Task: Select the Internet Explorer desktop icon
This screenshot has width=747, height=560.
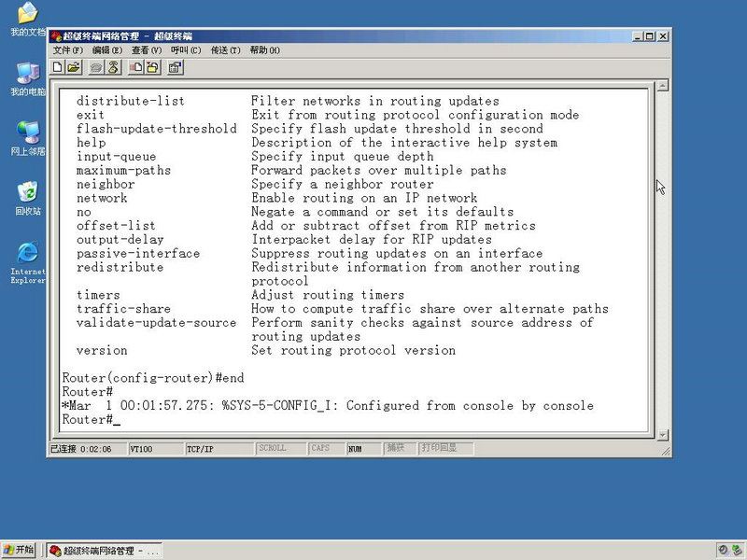Action: [x=28, y=263]
